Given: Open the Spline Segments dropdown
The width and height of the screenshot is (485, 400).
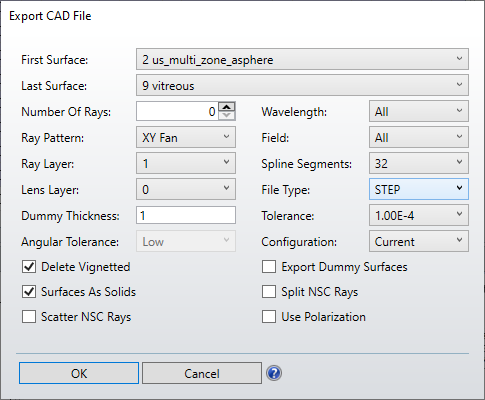Looking at the screenshot, I should [419, 163].
